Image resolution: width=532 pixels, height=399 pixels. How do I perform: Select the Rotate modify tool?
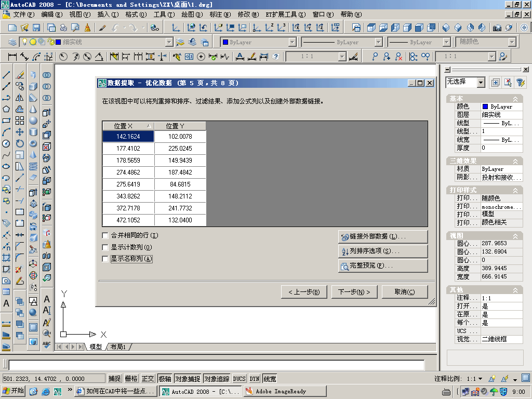(x=20, y=144)
